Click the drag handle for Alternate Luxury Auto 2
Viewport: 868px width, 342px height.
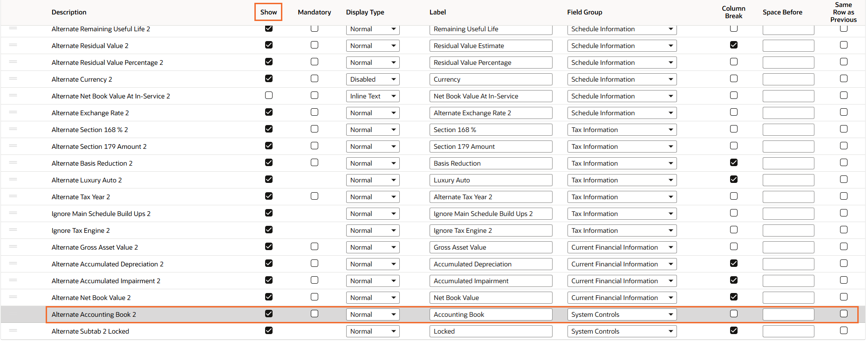(x=13, y=180)
